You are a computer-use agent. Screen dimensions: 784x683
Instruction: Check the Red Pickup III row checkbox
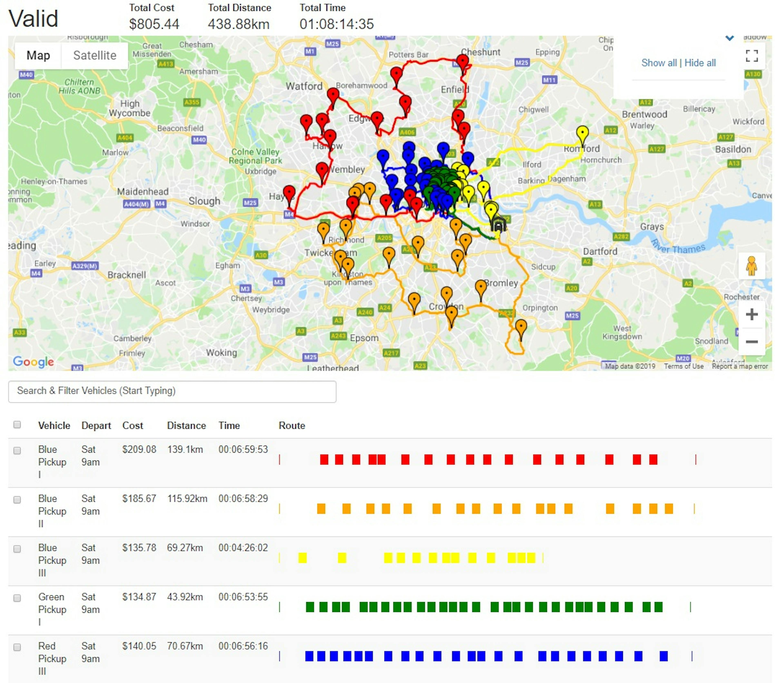[x=17, y=647]
